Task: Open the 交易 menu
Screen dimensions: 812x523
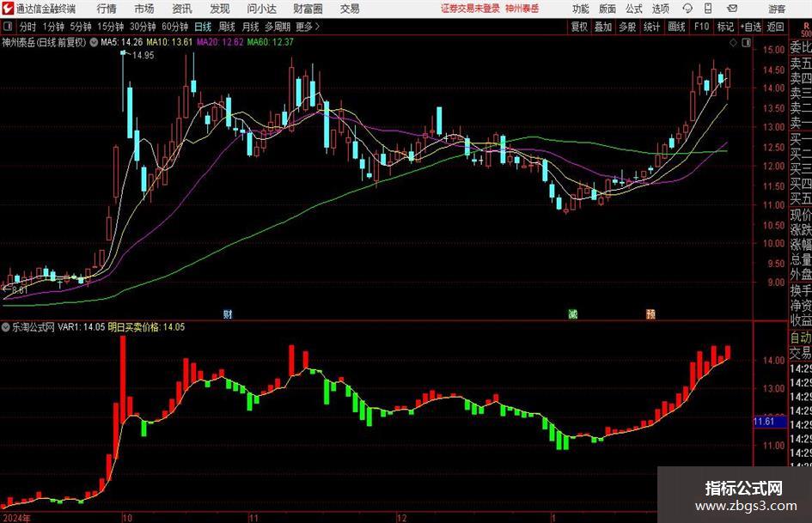Action: [350, 9]
